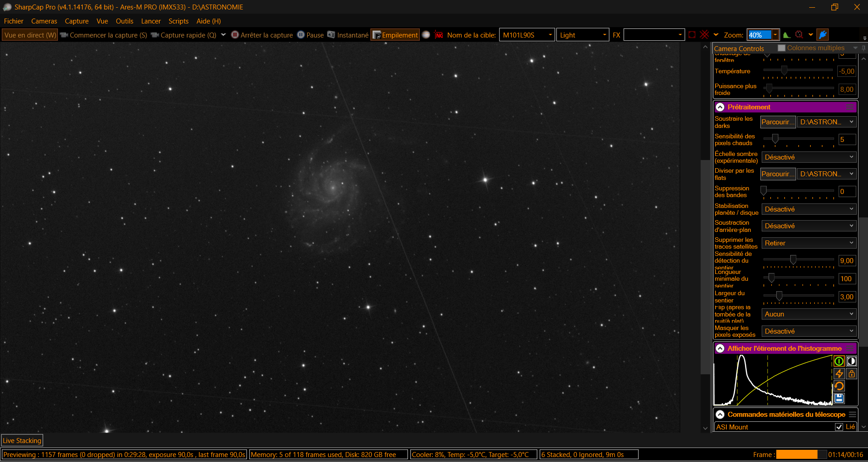Open the Supprimer les traces satellites dropdown
Screen dimensions: 868x462
pyautogui.click(x=809, y=243)
